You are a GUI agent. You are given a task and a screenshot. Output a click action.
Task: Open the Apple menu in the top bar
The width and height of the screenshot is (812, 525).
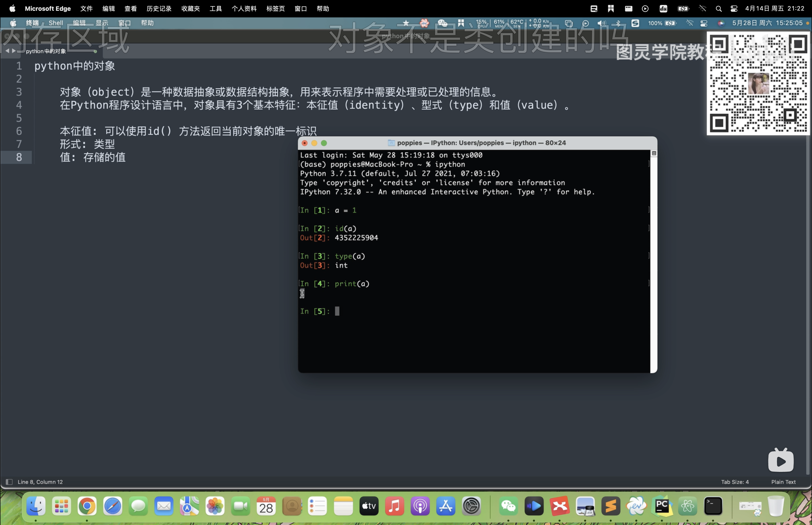pos(12,8)
